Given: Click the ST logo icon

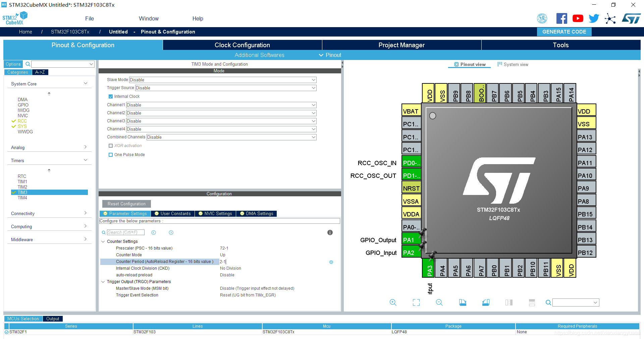Looking at the screenshot, I should [631, 18].
